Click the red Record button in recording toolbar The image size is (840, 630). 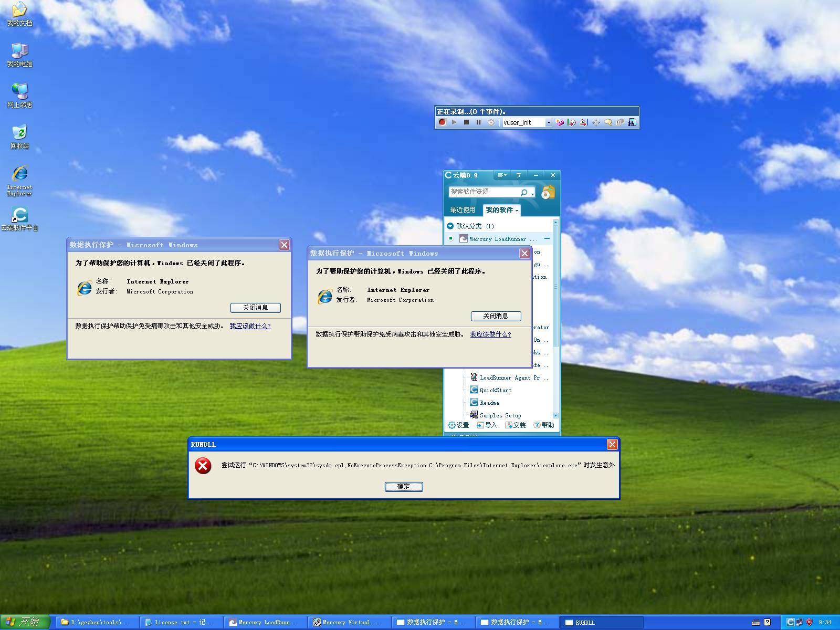coord(442,122)
